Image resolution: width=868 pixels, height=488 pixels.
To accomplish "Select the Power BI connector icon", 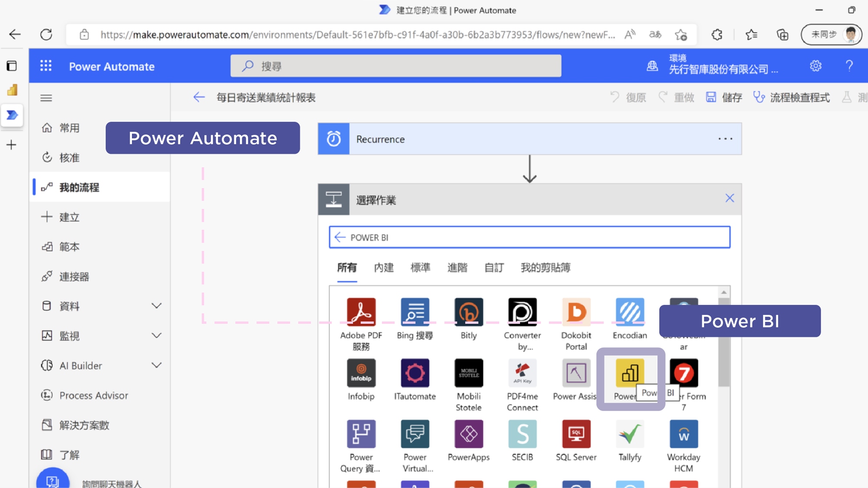I will (x=630, y=373).
